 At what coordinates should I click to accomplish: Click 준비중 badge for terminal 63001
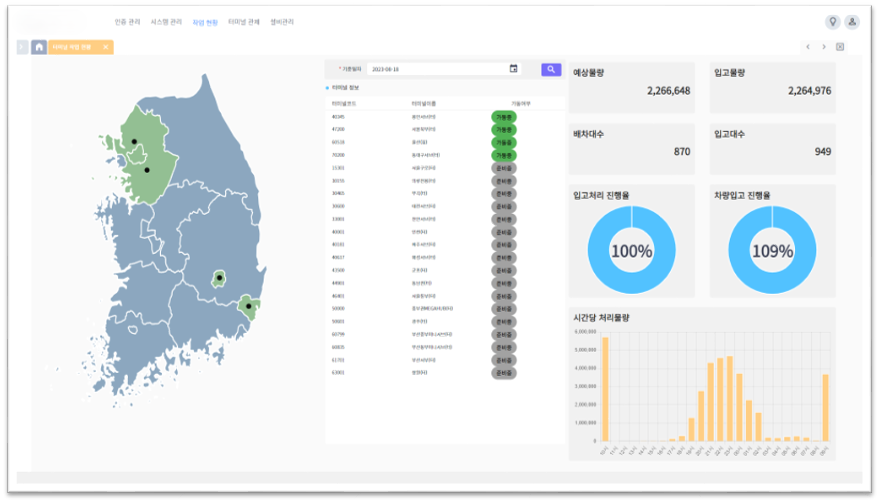pos(504,373)
